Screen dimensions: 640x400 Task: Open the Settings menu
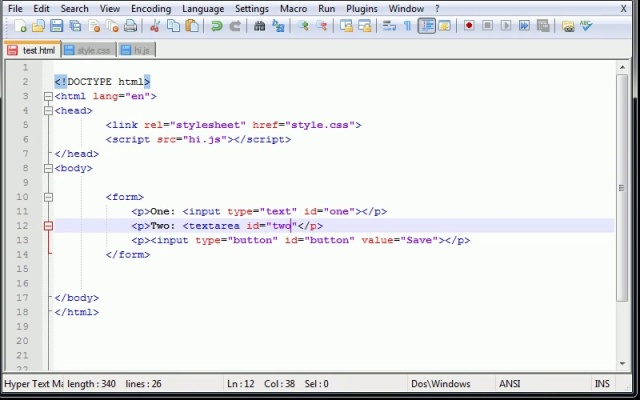(x=252, y=9)
